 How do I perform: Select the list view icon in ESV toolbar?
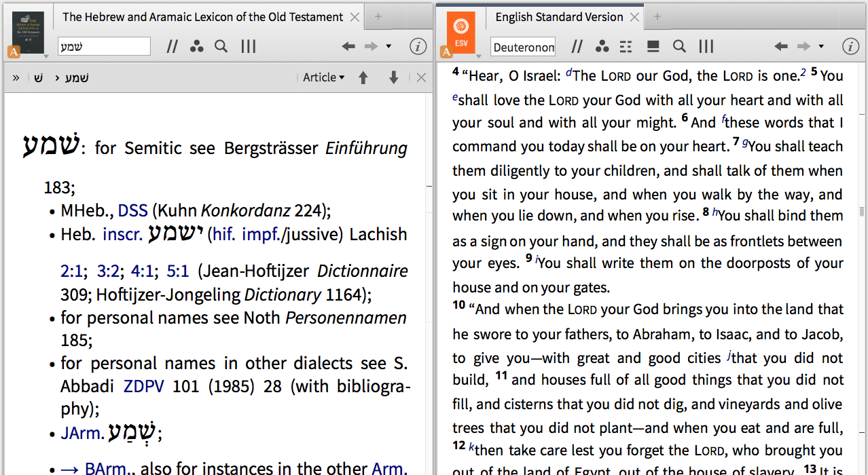point(625,46)
